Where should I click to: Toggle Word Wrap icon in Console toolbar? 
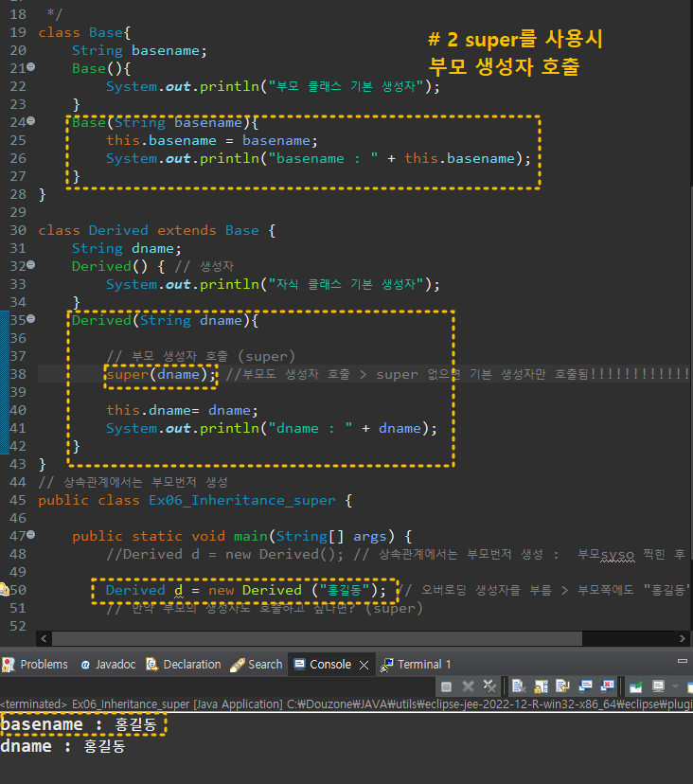point(563,686)
